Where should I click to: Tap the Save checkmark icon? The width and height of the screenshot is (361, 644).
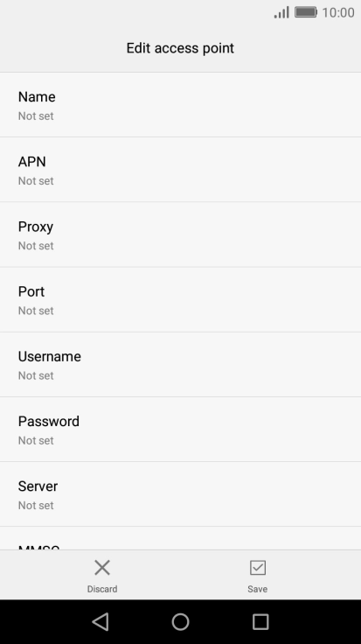(258, 568)
